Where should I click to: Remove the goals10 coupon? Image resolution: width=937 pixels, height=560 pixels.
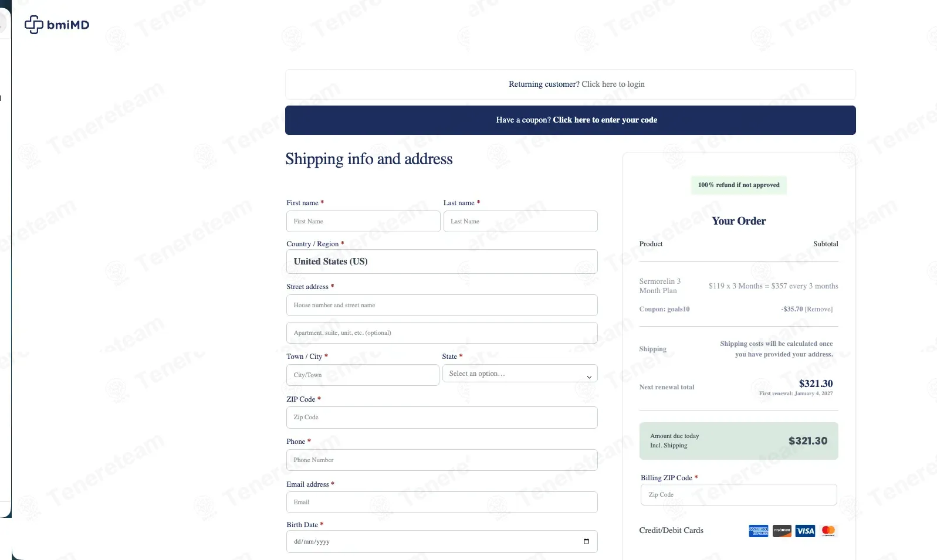tap(818, 309)
